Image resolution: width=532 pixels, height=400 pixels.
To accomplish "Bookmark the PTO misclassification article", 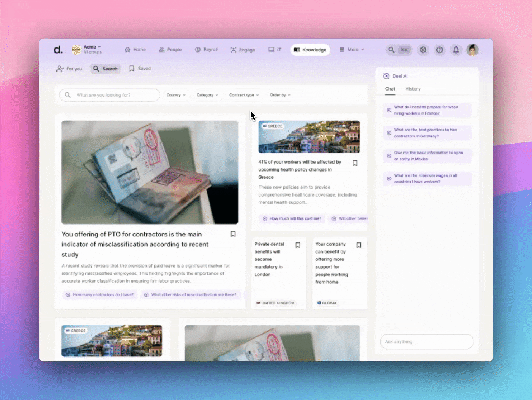I will (x=233, y=234).
